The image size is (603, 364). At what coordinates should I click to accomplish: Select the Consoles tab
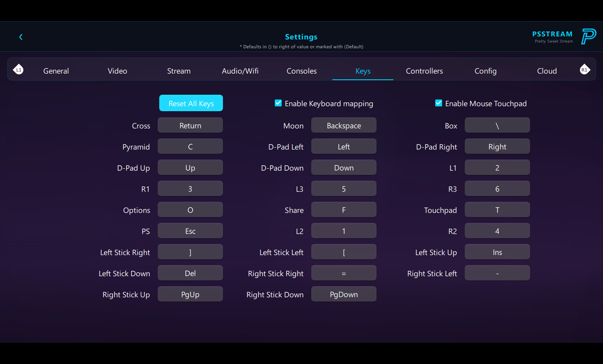pyautogui.click(x=301, y=71)
